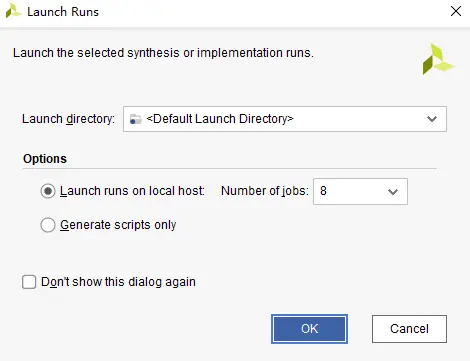This screenshot has width=470, height=361.
Task: Cancel the Launch Runs dialog
Action: (x=409, y=329)
